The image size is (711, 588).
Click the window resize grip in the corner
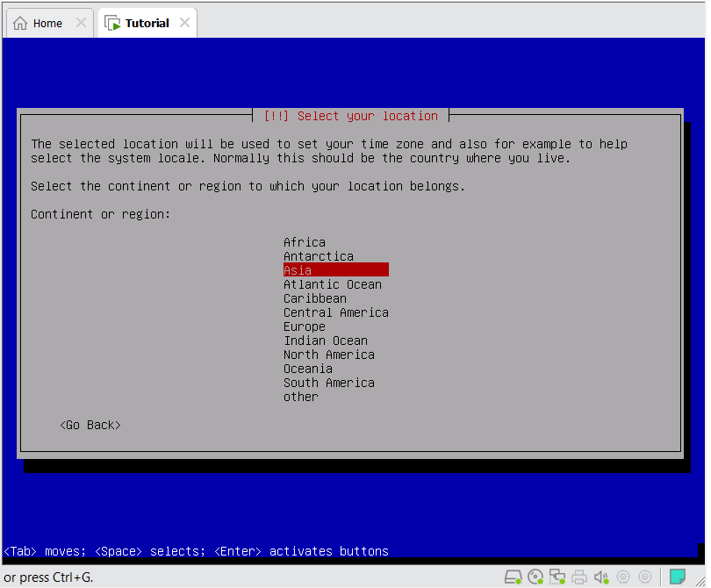coord(700,580)
